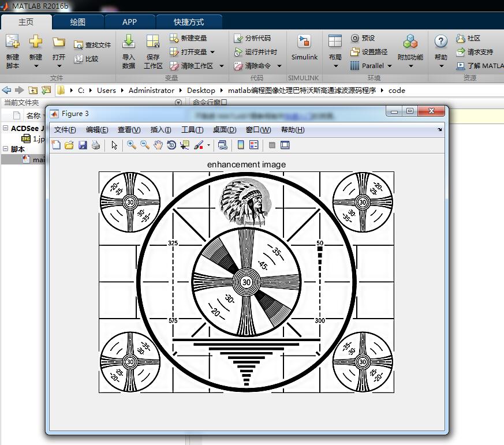
Task: Click Open File icon in figure toolbar
Action: click(69, 145)
